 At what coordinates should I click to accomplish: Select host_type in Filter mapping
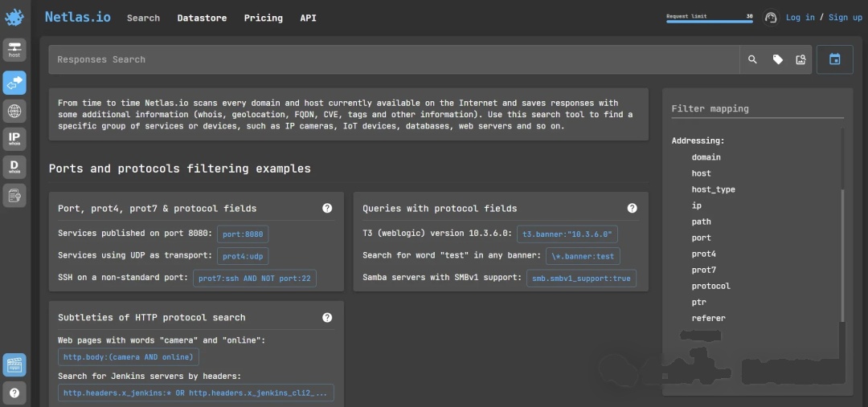pos(714,189)
